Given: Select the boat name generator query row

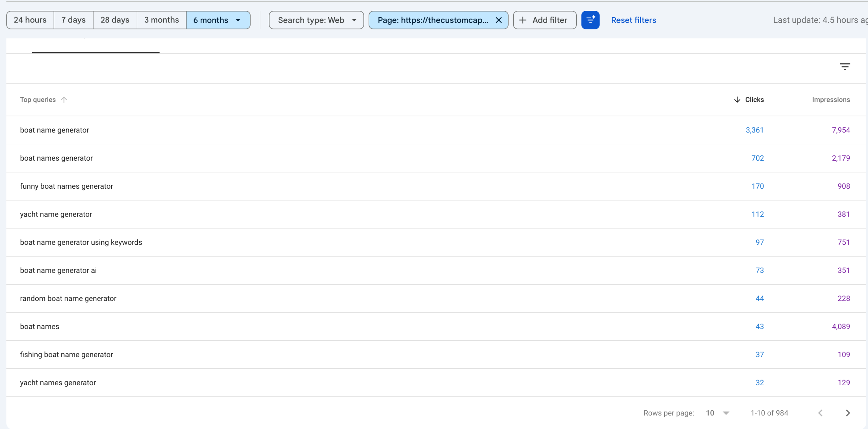Looking at the screenshot, I should (55, 130).
